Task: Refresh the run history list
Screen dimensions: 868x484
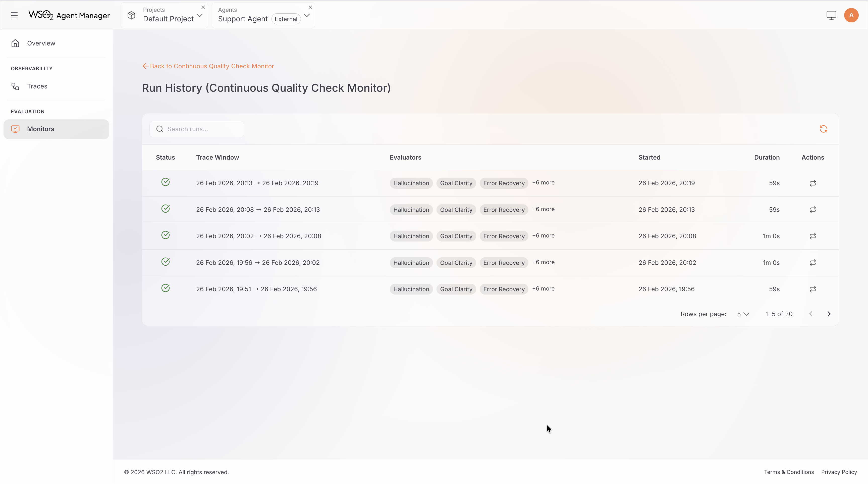Action: [x=824, y=129]
